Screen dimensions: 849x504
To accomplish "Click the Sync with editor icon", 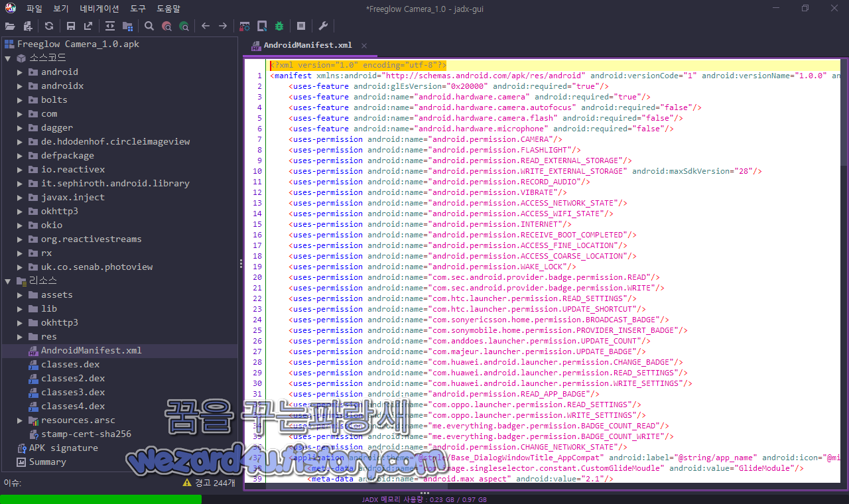I will 110,26.
